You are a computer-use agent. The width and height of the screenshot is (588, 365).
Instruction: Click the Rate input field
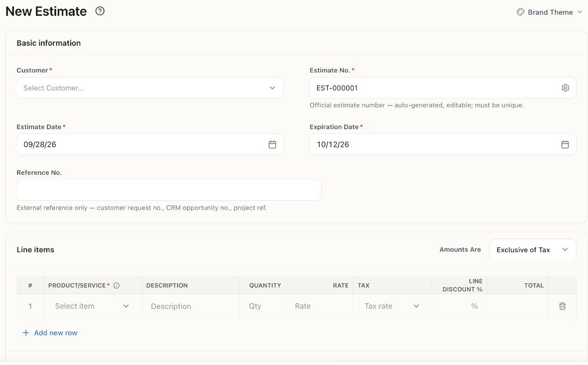[319, 306]
